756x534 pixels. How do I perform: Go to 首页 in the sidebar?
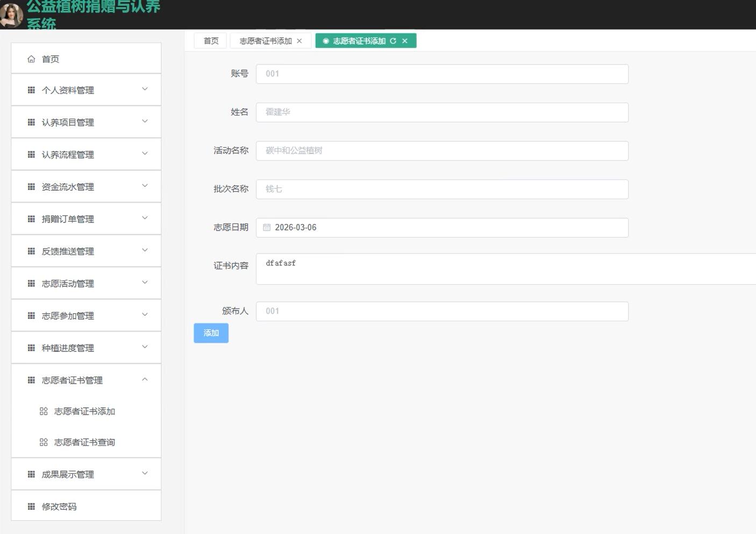click(86, 59)
